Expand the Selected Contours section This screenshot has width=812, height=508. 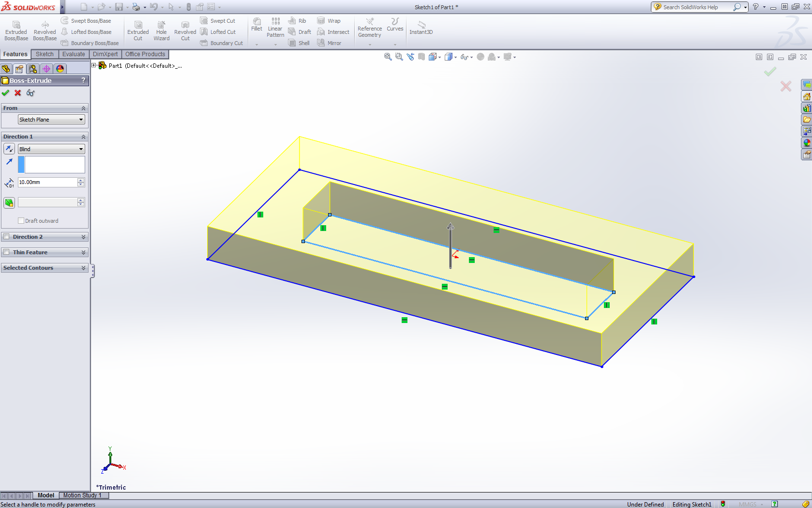[x=83, y=268]
